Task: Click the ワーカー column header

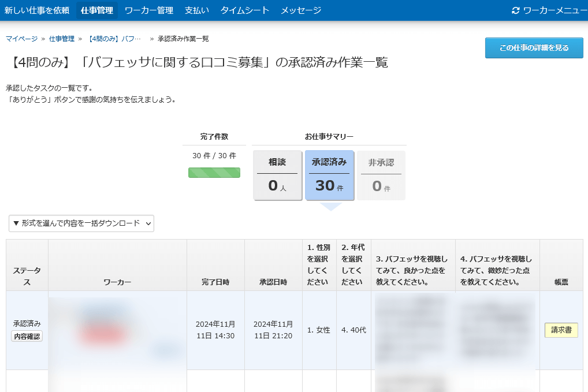Action: click(x=117, y=266)
